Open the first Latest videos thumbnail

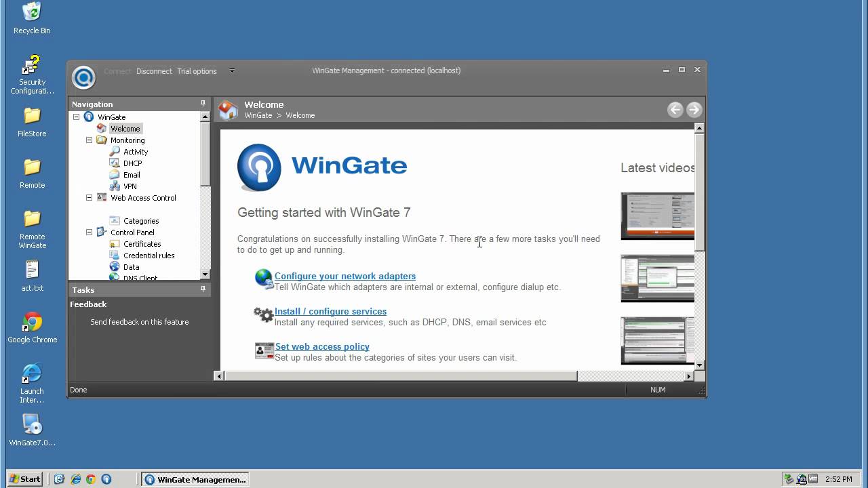pos(658,216)
